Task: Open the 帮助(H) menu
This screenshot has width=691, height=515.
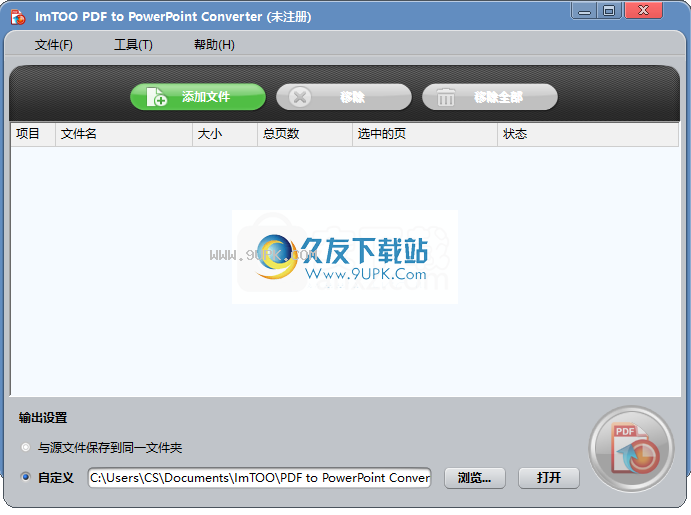Action: click(214, 45)
